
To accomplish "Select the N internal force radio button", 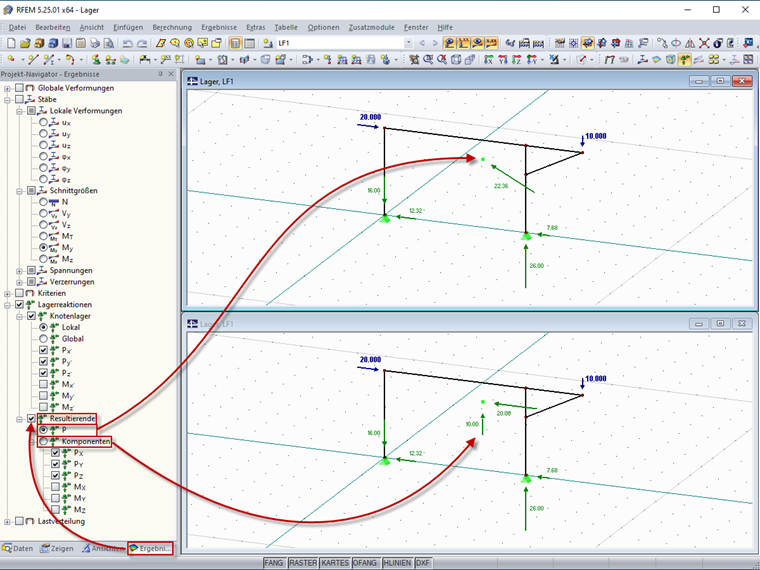I will (x=43, y=202).
